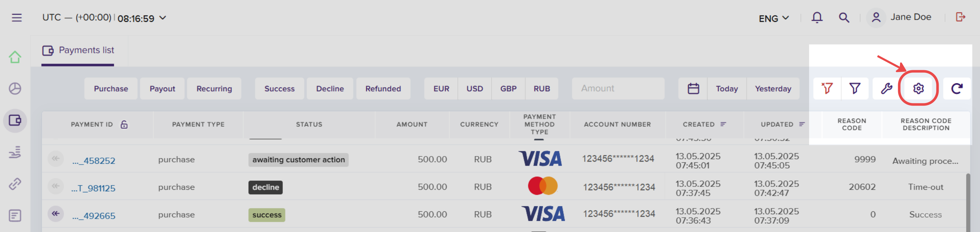Click the wrench tools icon

click(x=886, y=88)
